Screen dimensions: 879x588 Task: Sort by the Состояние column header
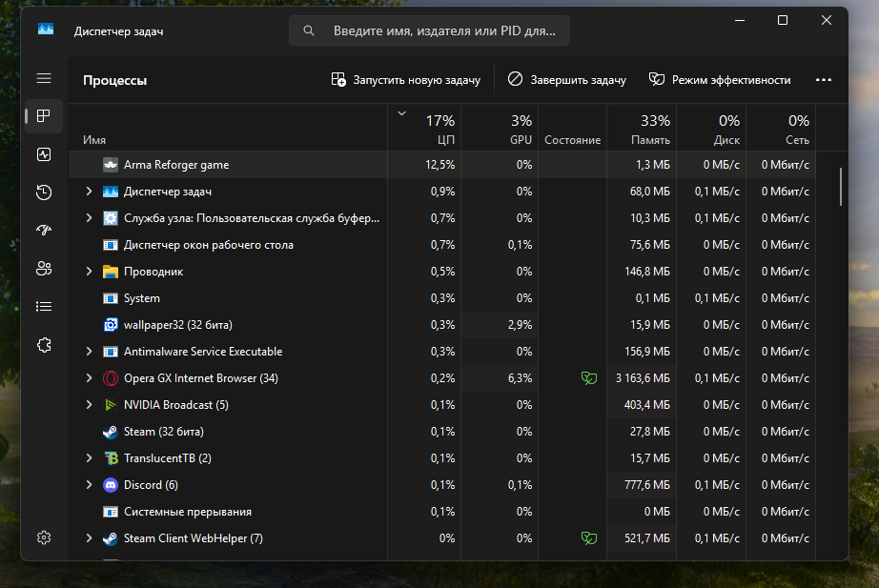[572, 128]
